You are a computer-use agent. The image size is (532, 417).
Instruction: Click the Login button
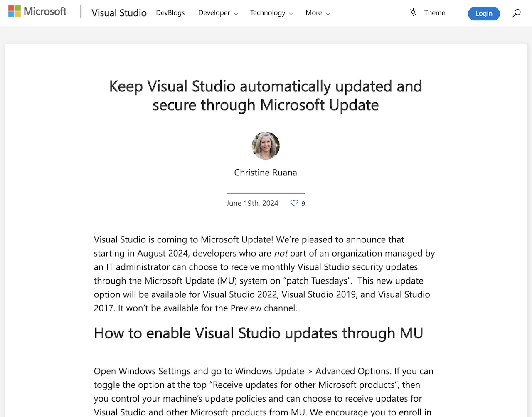[484, 13]
